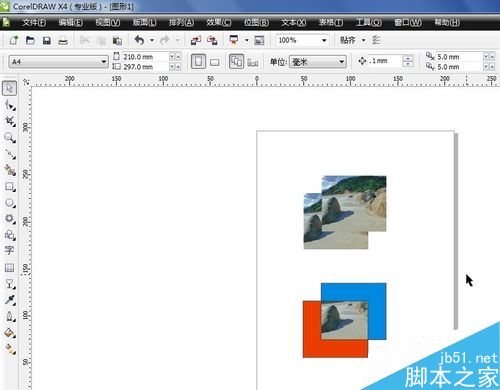This screenshot has height=390, width=500.
Task: Select the Shape tool
Action: 10,105
